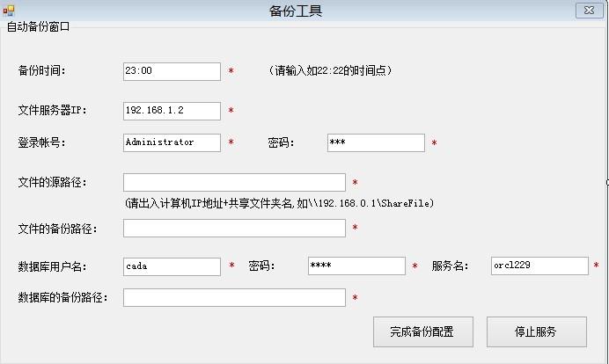Click the 停止服务 button
The width and height of the screenshot is (609, 364).
(536, 331)
